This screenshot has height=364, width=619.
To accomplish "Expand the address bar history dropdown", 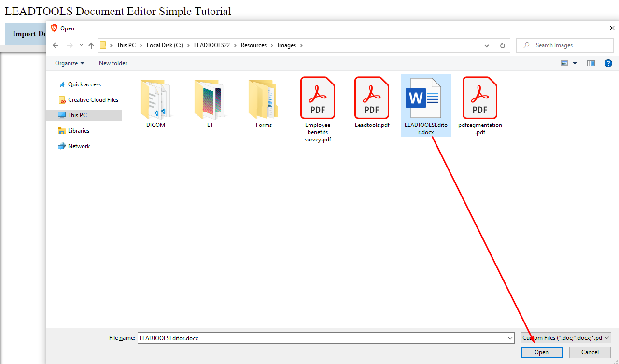I will (487, 45).
